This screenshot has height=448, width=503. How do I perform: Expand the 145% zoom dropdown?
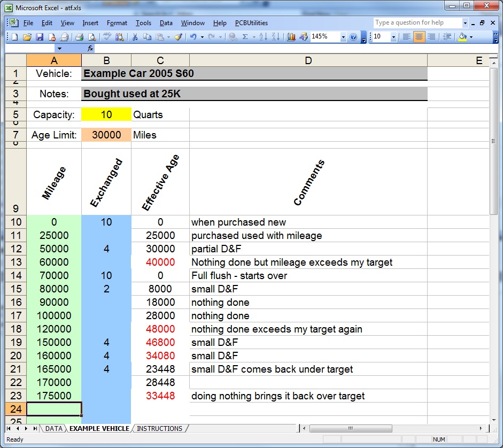point(343,37)
